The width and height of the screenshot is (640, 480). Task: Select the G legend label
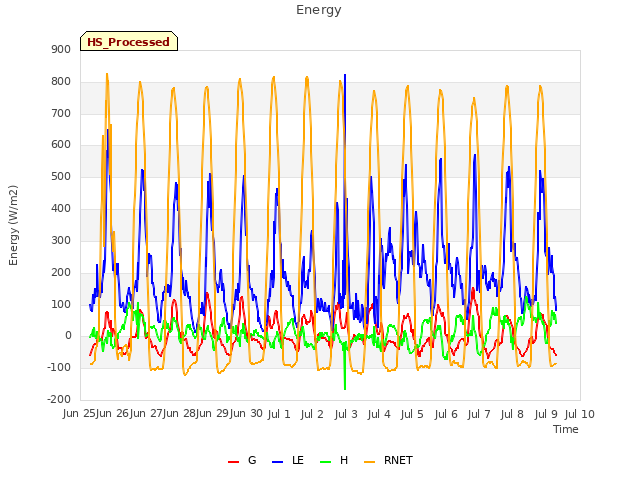click(252, 460)
